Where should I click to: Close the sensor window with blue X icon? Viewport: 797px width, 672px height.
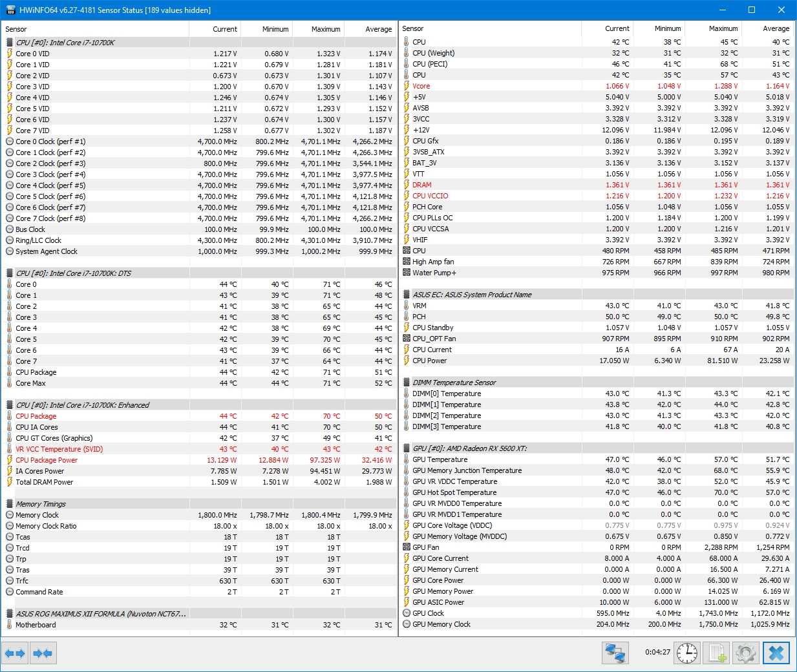[776, 653]
